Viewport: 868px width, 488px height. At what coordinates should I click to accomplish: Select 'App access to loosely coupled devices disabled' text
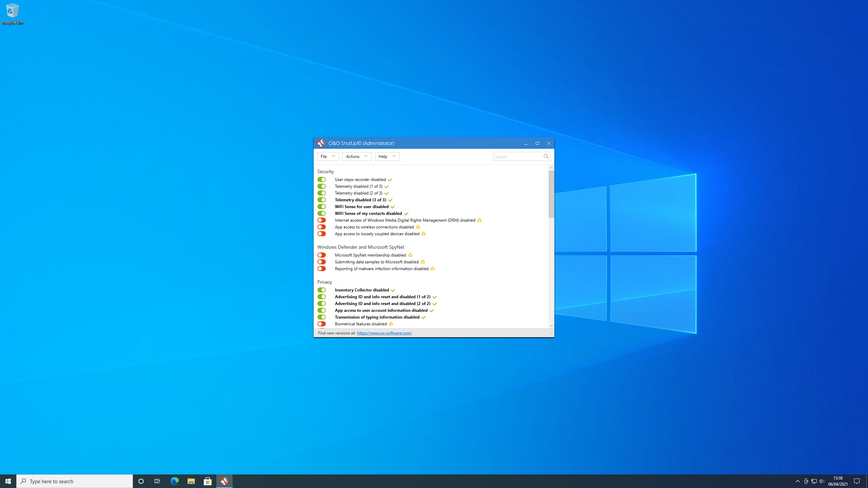(x=377, y=234)
